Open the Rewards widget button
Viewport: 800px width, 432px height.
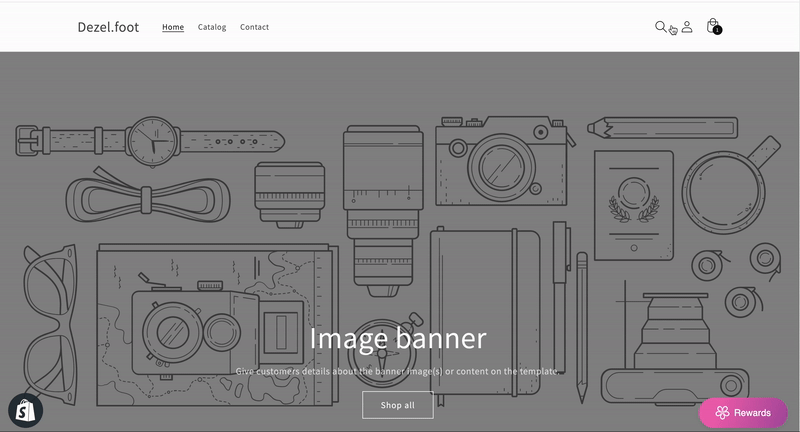point(743,413)
